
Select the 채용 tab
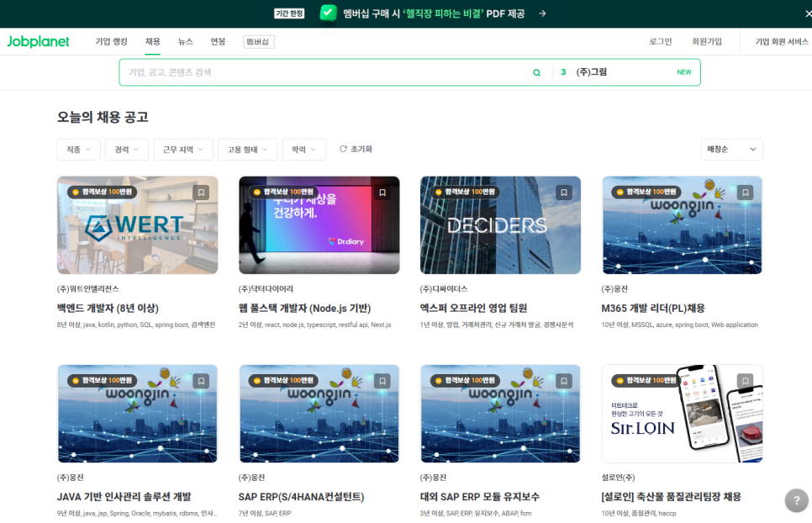coord(153,41)
